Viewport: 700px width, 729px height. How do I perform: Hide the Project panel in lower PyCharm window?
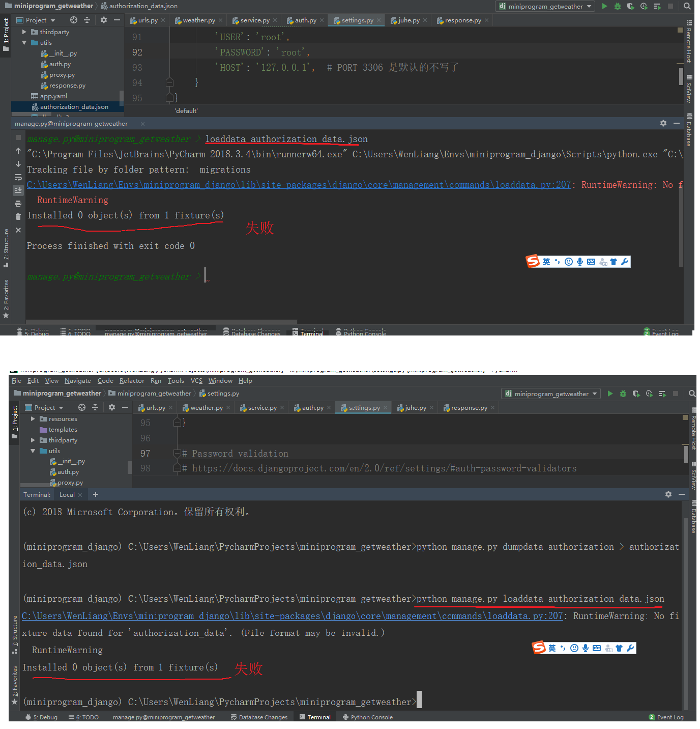tap(125, 407)
